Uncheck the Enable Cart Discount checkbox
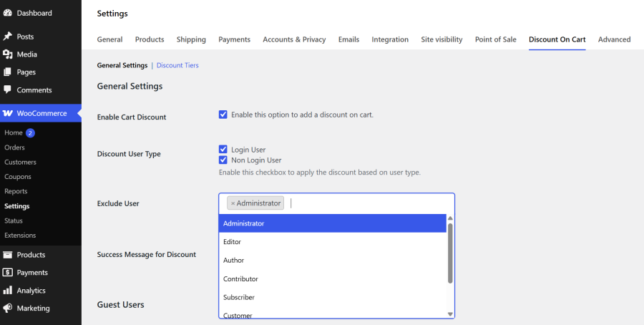This screenshot has width=644, height=325. [223, 115]
